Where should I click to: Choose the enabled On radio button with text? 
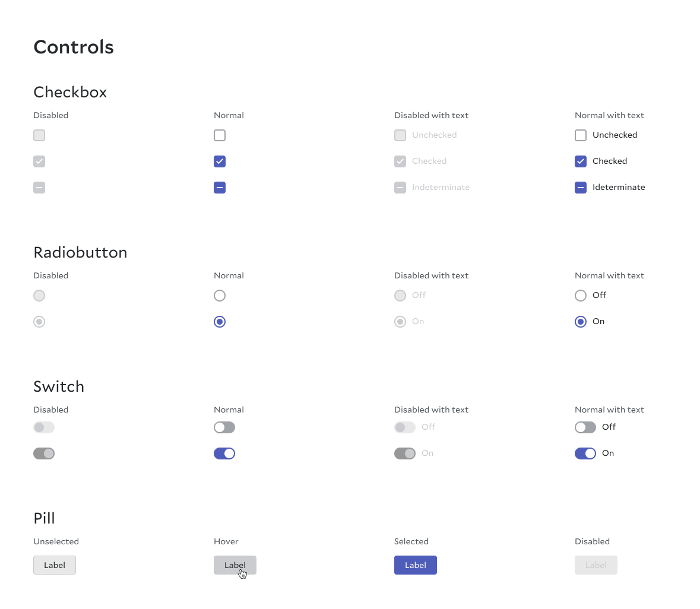coord(581,322)
